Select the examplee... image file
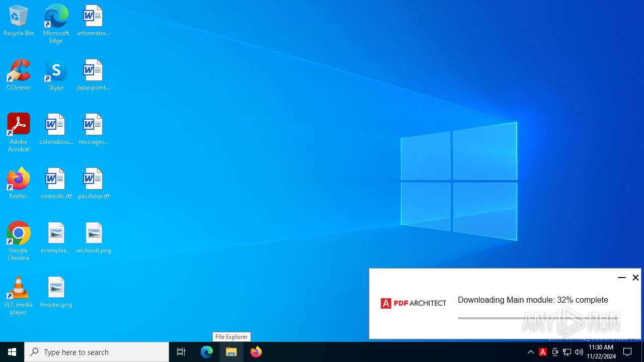The height and width of the screenshot is (362, 644). (x=56, y=238)
